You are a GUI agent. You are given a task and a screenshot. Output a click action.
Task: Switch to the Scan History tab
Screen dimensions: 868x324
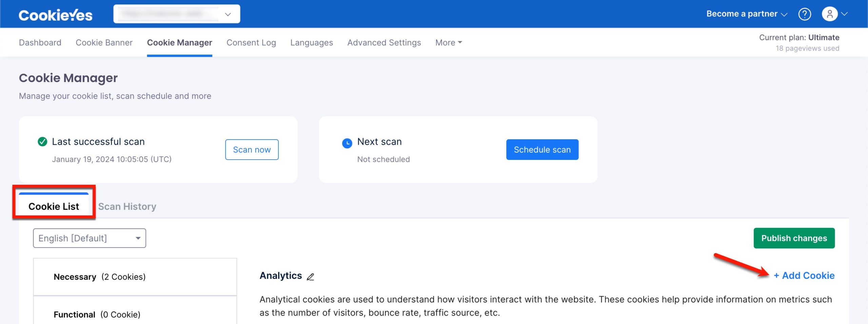pyautogui.click(x=127, y=206)
